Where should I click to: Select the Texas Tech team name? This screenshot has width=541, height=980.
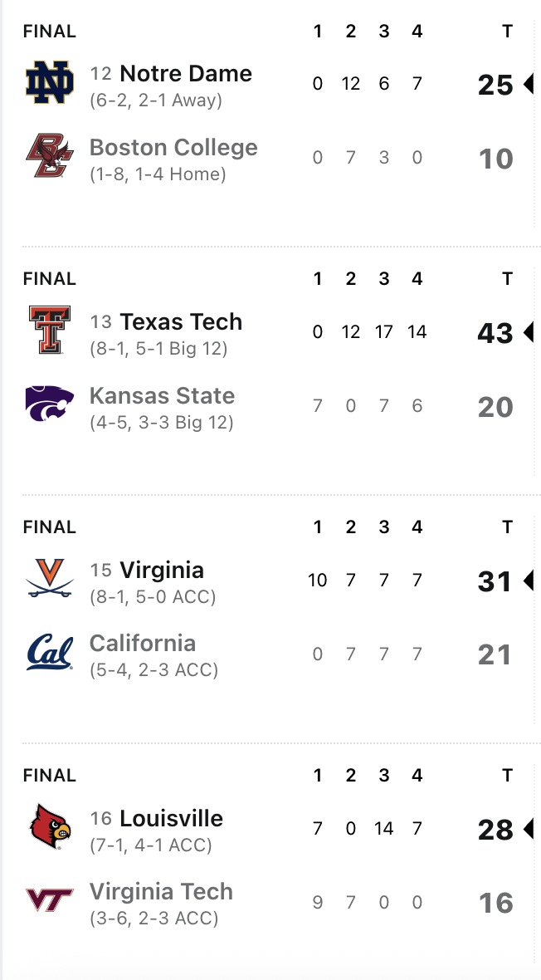(x=181, y=321)
